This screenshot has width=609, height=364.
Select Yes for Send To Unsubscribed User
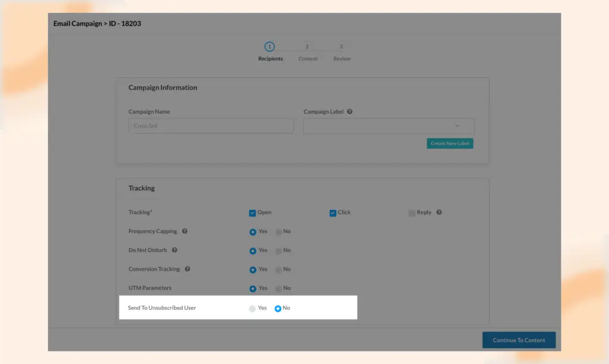point(253,309)
